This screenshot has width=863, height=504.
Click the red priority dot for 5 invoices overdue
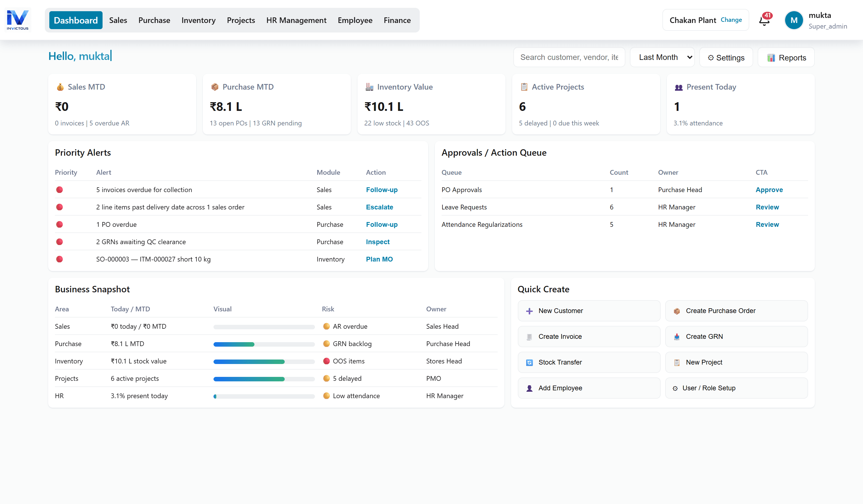coord(59,190)
